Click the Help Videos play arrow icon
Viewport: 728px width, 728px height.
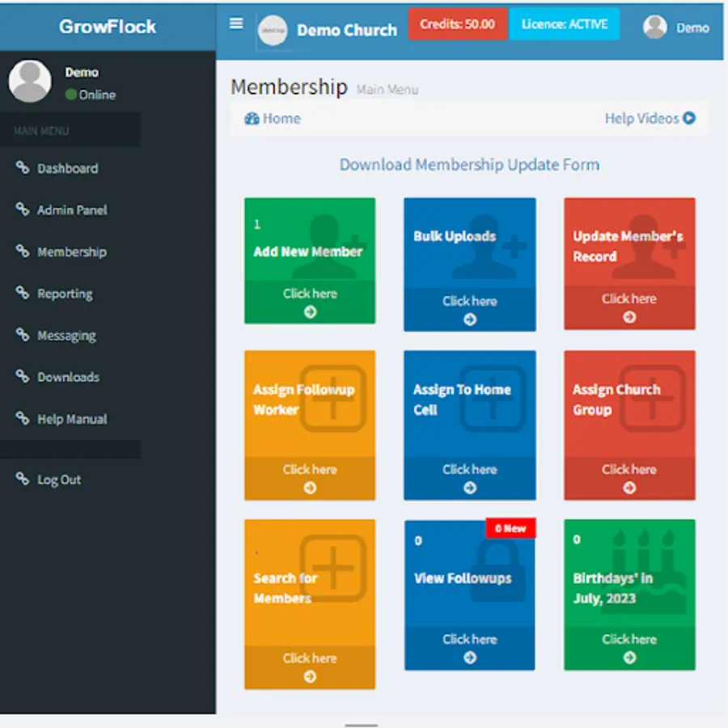pyautogui.click(x=689, y=118)
